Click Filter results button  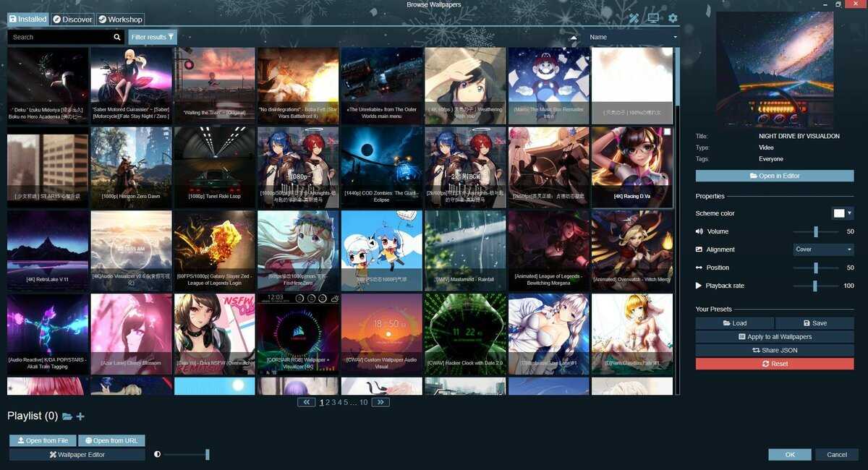(152, 37)
